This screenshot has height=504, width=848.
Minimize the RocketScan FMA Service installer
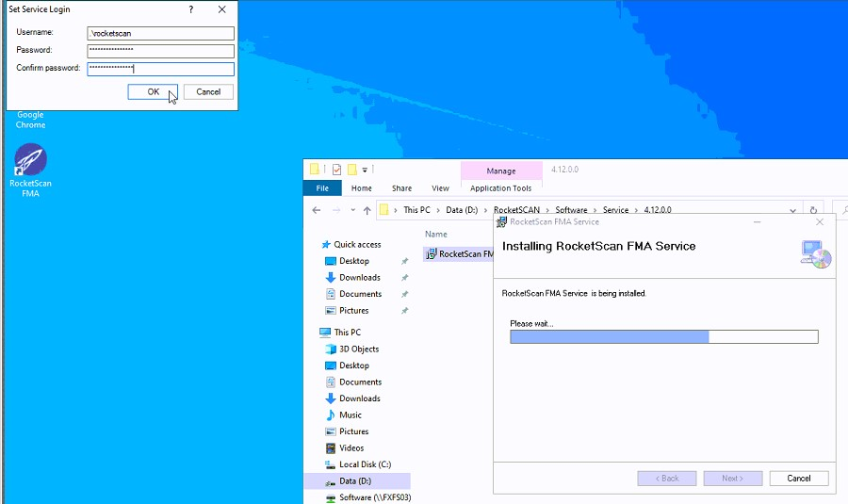click(x=758, y=221)
